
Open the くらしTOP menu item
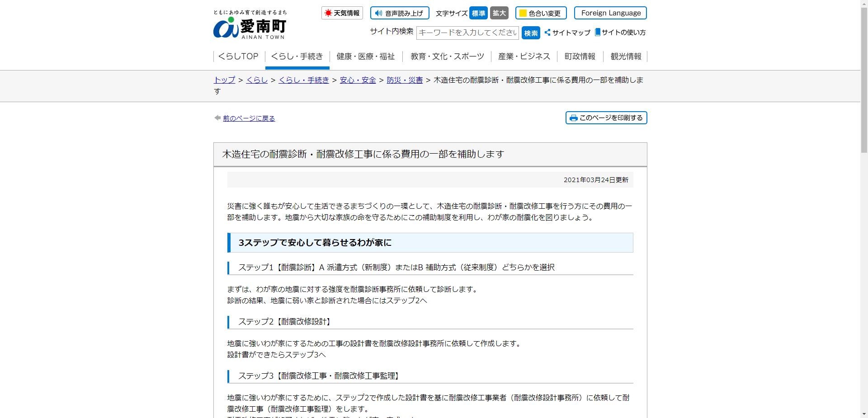tap(237, 56)
